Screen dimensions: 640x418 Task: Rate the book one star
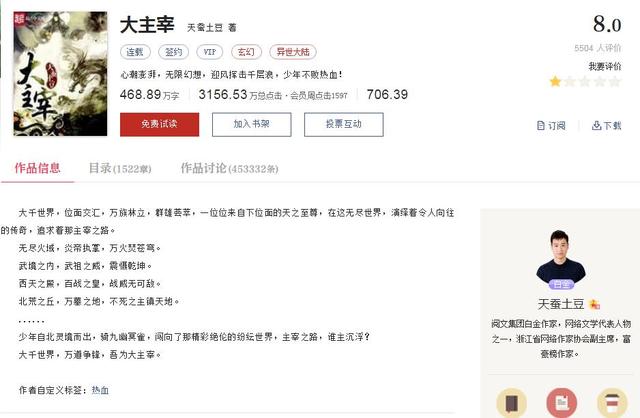(555, 82)
